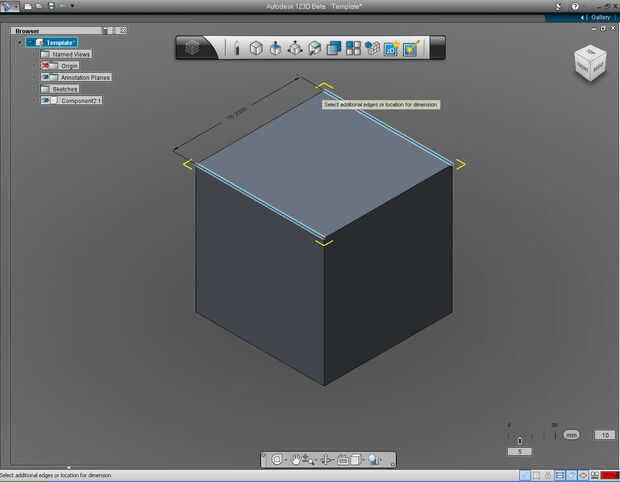Select the Modify edge cube tool
The width and height of the screenshot is (620, 482).
pyautogui.click(x=314, y=48)
